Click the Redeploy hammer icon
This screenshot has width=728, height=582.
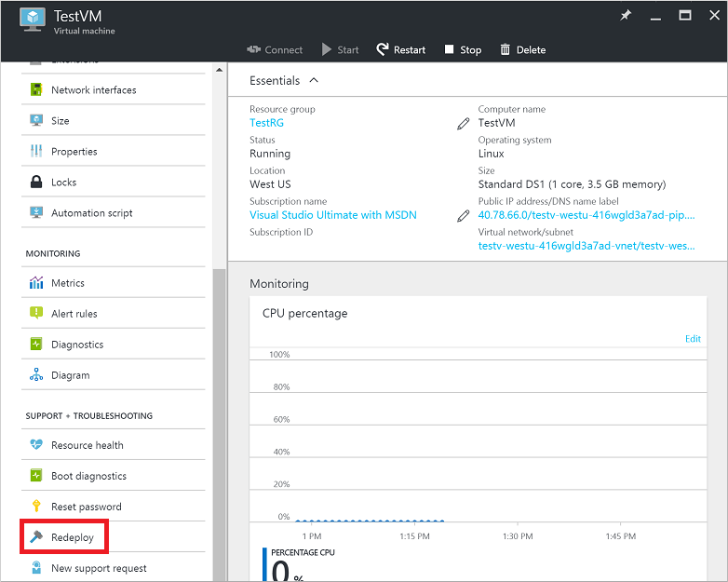pos(36,537)
